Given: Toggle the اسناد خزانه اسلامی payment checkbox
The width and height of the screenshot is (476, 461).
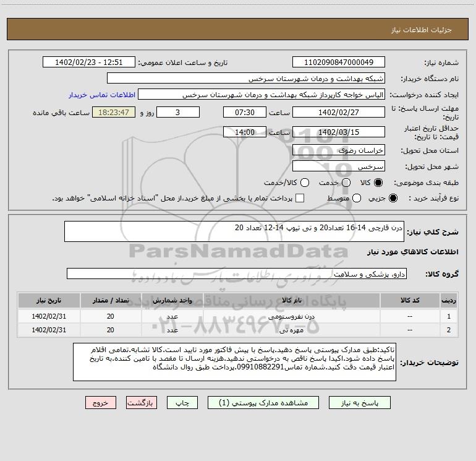Looking at the screenshot, I should pyautogui.click(x=300, y=198).
